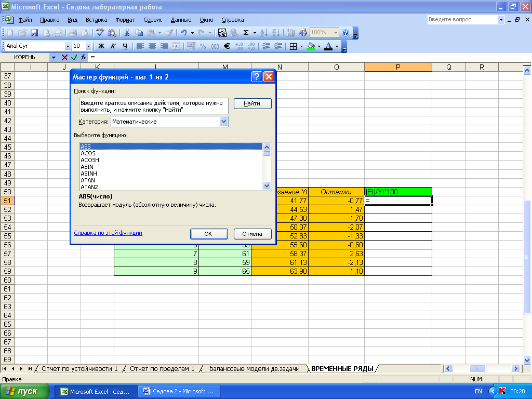The height and width of the screenshot is (399, 532).
Task: Click the merge and center icon
Action: pos(176,46)
